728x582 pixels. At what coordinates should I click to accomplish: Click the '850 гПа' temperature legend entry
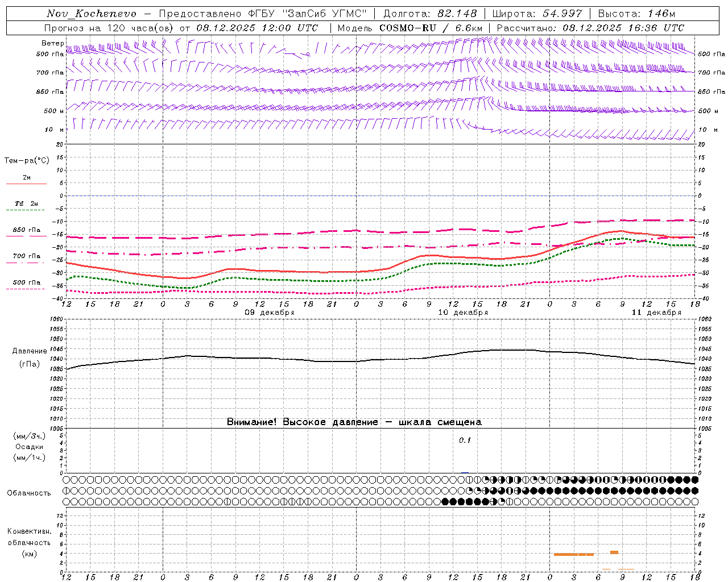27,230
